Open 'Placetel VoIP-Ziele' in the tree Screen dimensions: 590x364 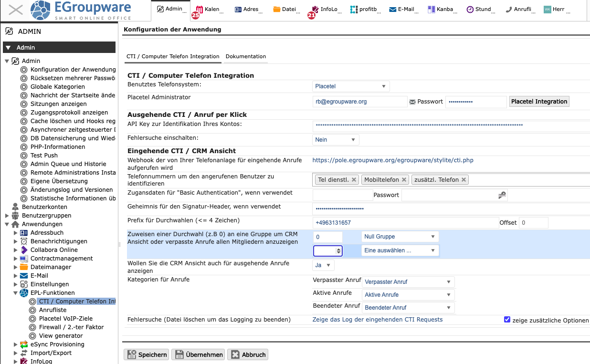pos(66,319)
